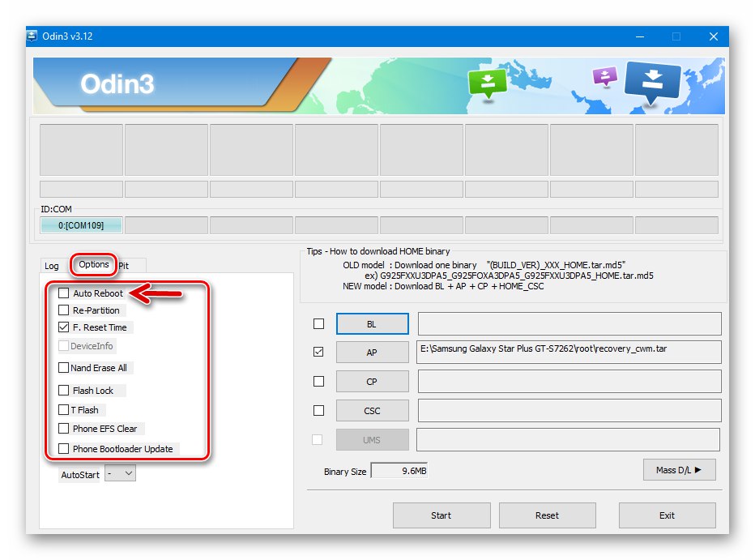Tick the checkbox next to CSC
Viewport: 755px width, 560px height.
(x=318, y=410)
